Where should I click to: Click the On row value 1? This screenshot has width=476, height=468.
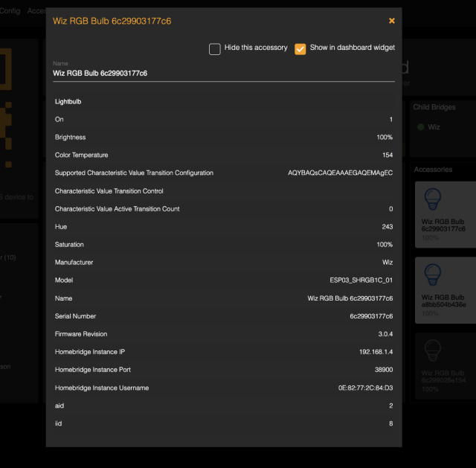point(391,119)
